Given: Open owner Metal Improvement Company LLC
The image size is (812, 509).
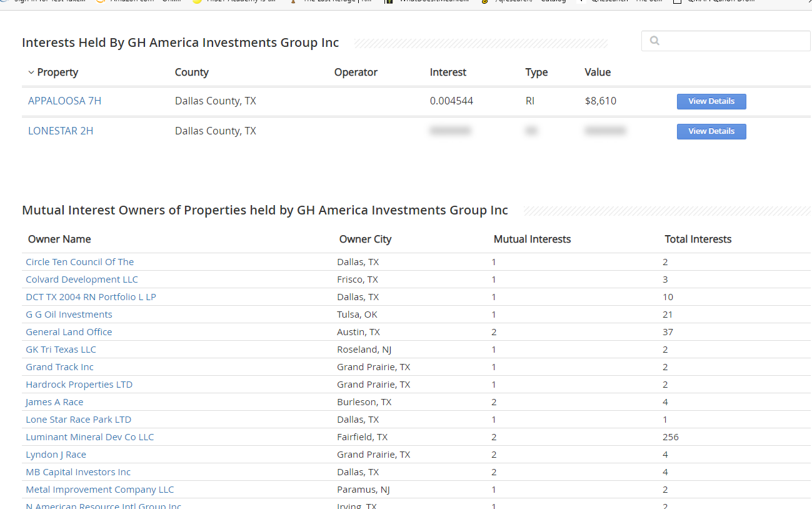Looking at the screenshot, I should tap(100, 489).
